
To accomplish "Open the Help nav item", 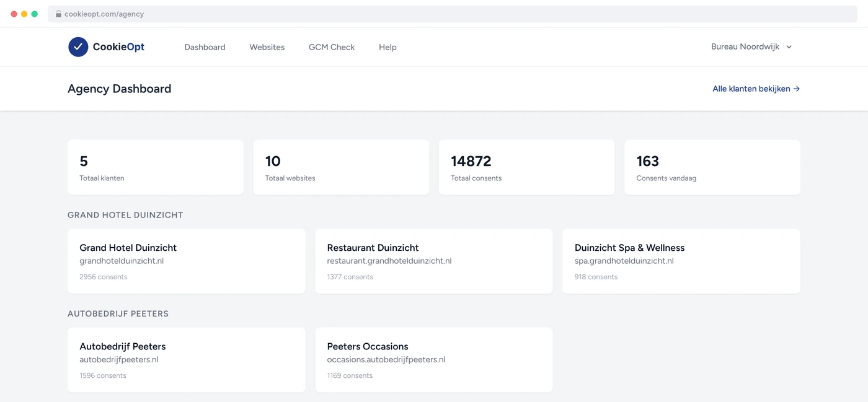I will pyautogui.click(x=387, y=47).
